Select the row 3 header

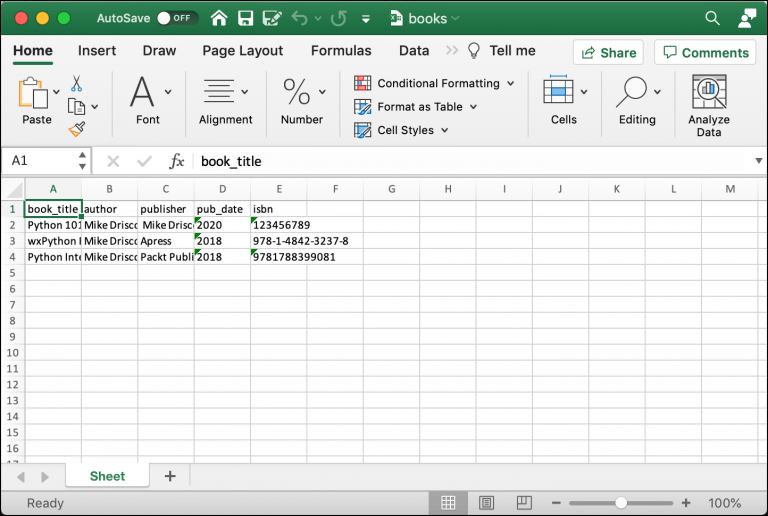tap(12, 241)
